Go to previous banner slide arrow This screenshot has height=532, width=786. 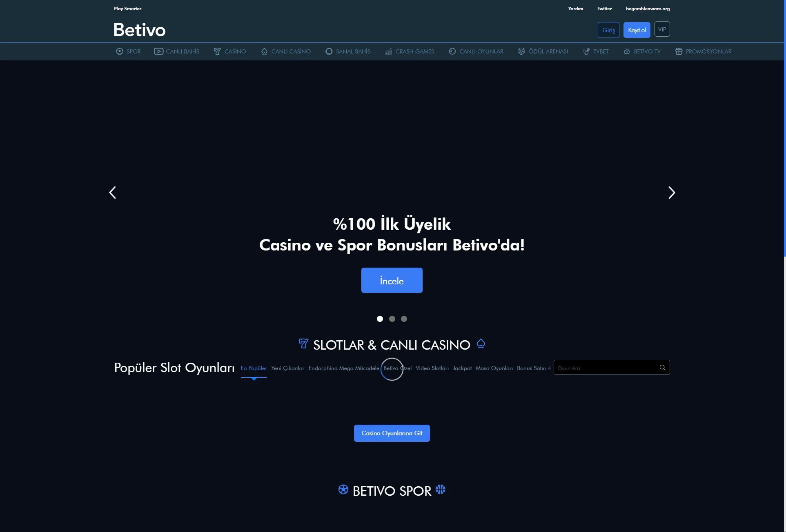(x=112, y=193)
